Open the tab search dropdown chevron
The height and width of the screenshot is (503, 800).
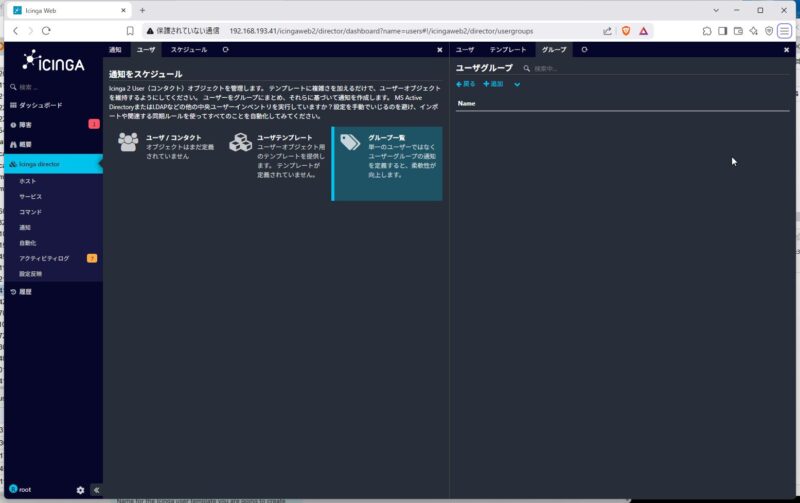tap(716, 10)
